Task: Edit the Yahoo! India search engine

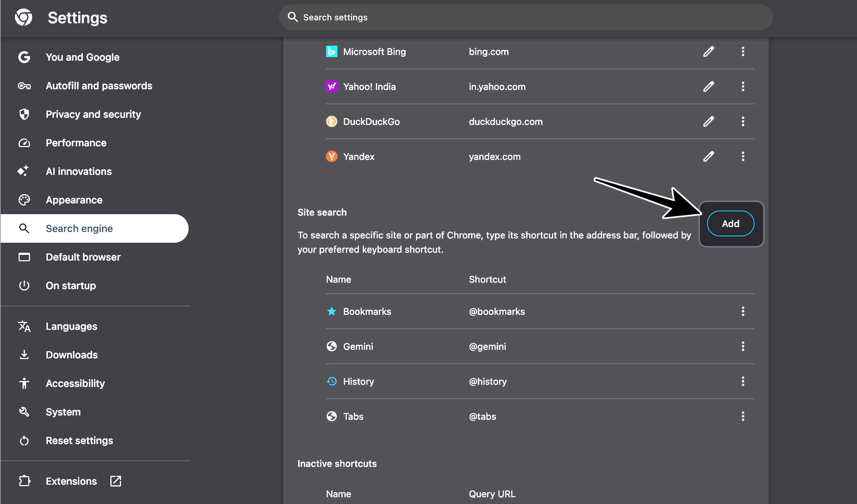Action: click(x=708, y=86)
